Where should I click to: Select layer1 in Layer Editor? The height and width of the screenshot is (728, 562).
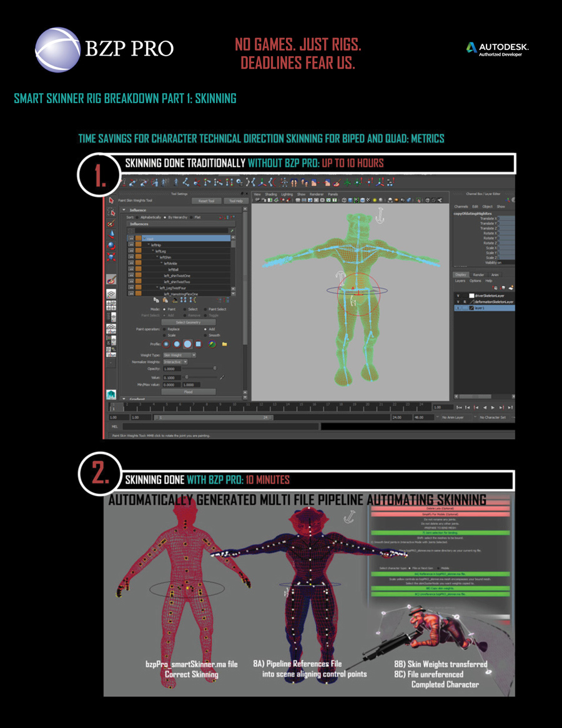pos(484,308)
